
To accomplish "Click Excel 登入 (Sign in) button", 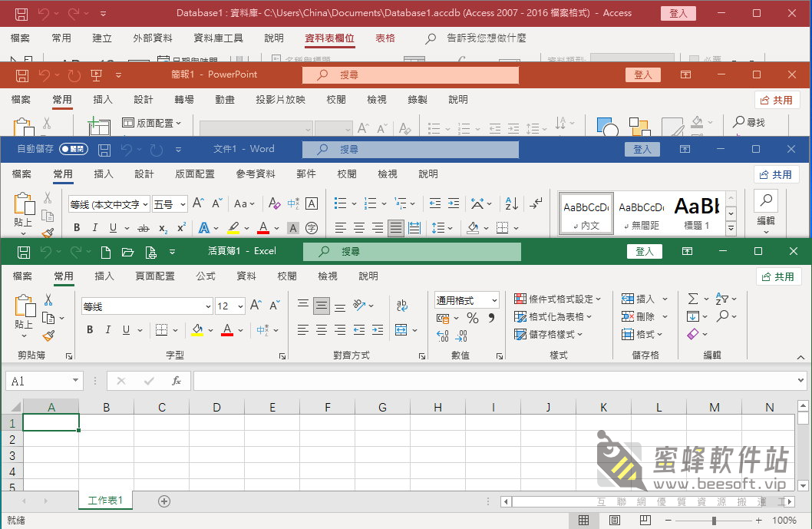I will [x=645, y=252].
